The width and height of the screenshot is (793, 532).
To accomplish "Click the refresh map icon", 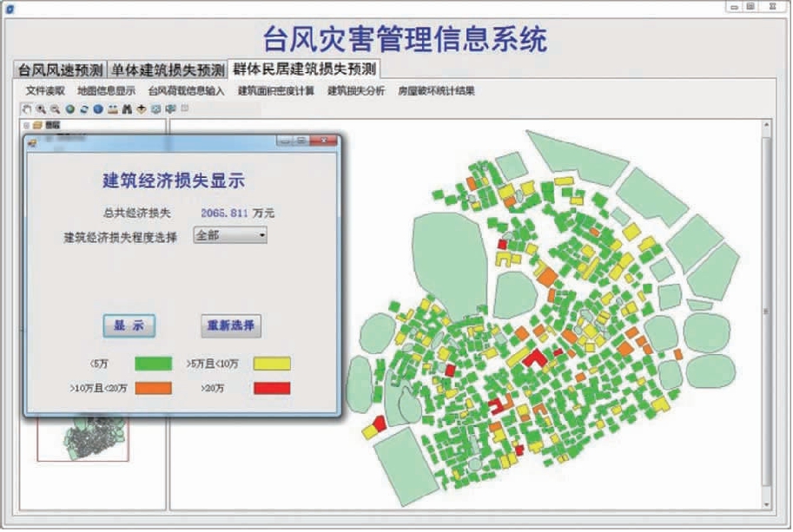I will point(83,109).
